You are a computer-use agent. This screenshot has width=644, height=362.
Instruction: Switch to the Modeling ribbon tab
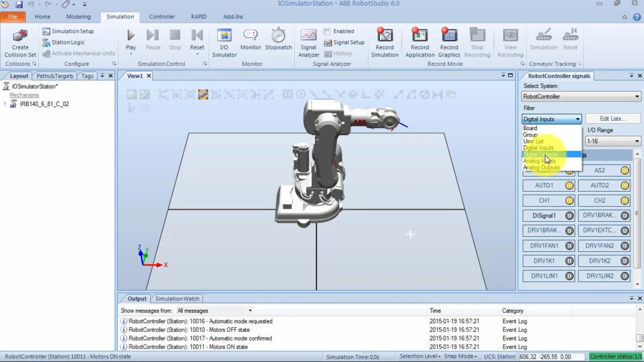pos(79,17)
